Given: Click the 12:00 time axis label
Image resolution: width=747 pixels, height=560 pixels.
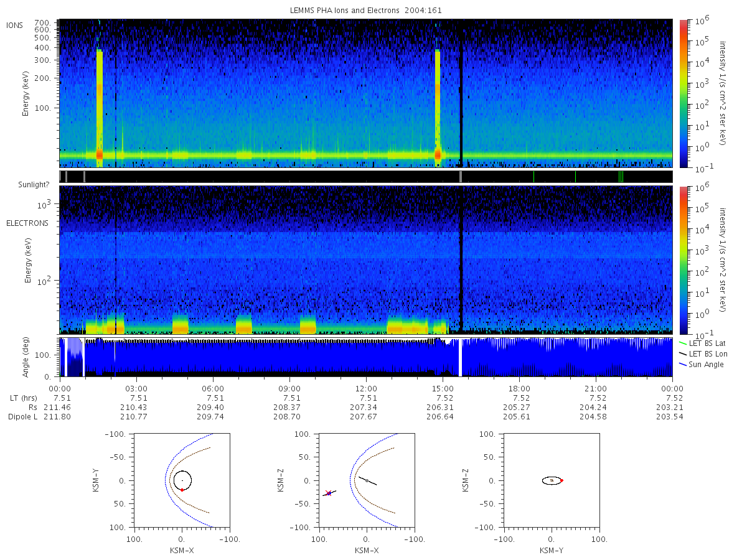Looking at the screenshot, I should point(366,388).
